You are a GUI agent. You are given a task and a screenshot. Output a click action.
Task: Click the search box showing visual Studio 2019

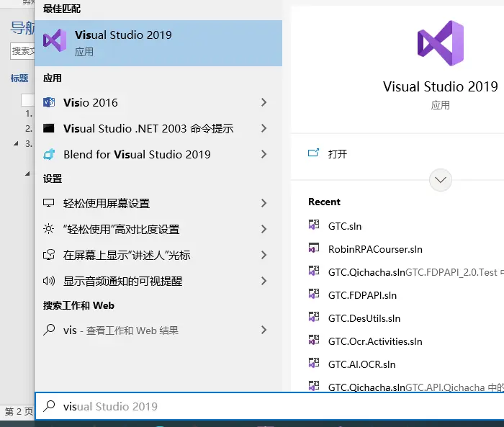click(269, 406)
